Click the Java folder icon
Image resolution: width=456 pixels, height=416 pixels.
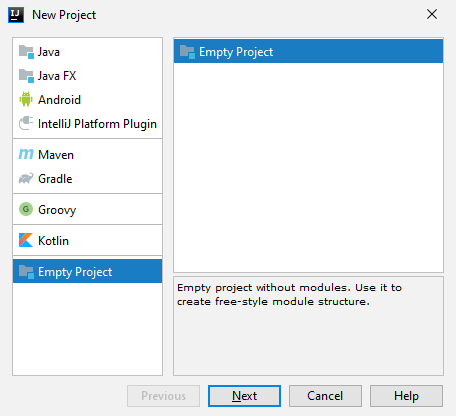point(26,52)
